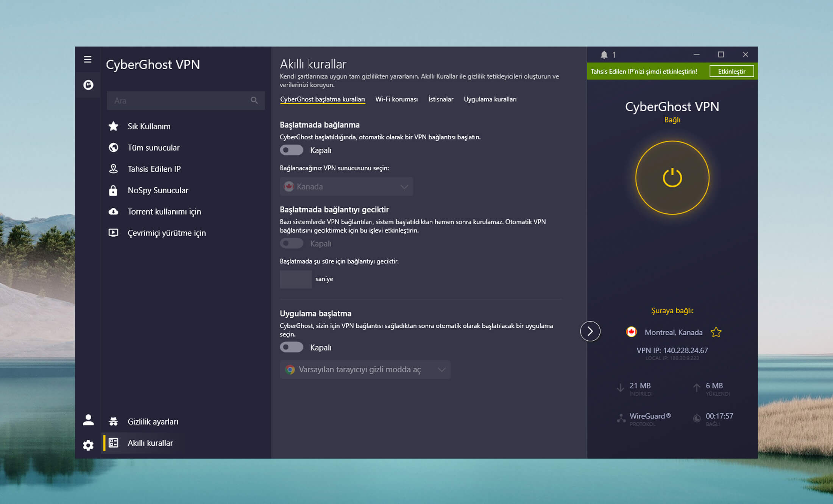The height and width of the screenshot is (504, 833).
Task: Click the saniye delay input field
Action: pyautogui.click(x=295, y=279)
